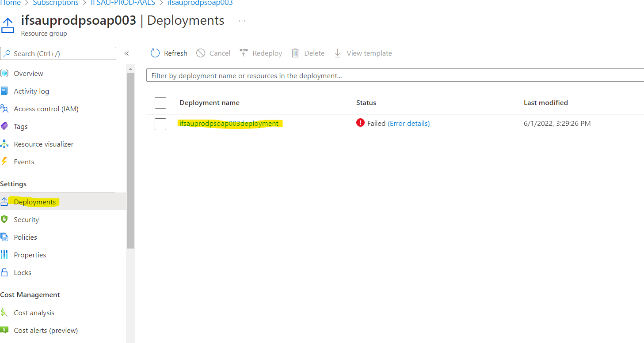Click the Events lightning bolt icon
The width and height of the screenshot is (644, 343).
click(4, 162)
